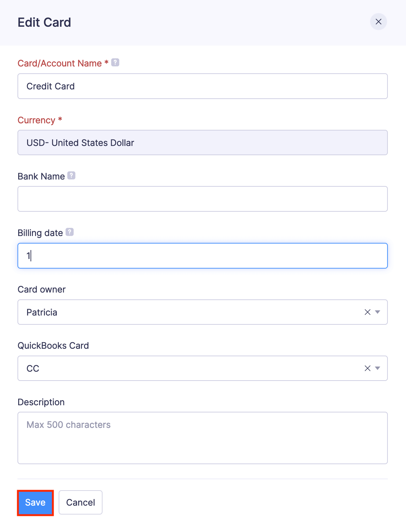This screenshot has width=406, height=532.
Task: Click the Patricia value in Card owner
Action: 42,312
